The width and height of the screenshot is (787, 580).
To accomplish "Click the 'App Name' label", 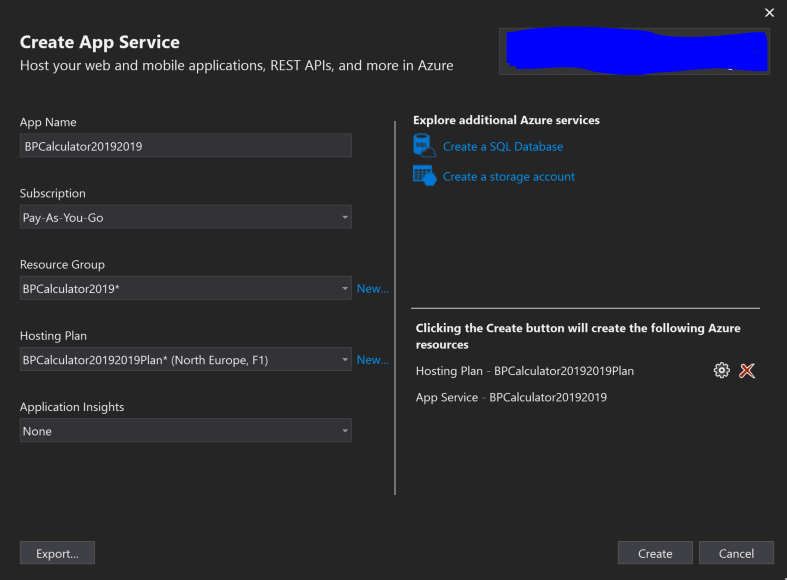I will click(48, 122).
